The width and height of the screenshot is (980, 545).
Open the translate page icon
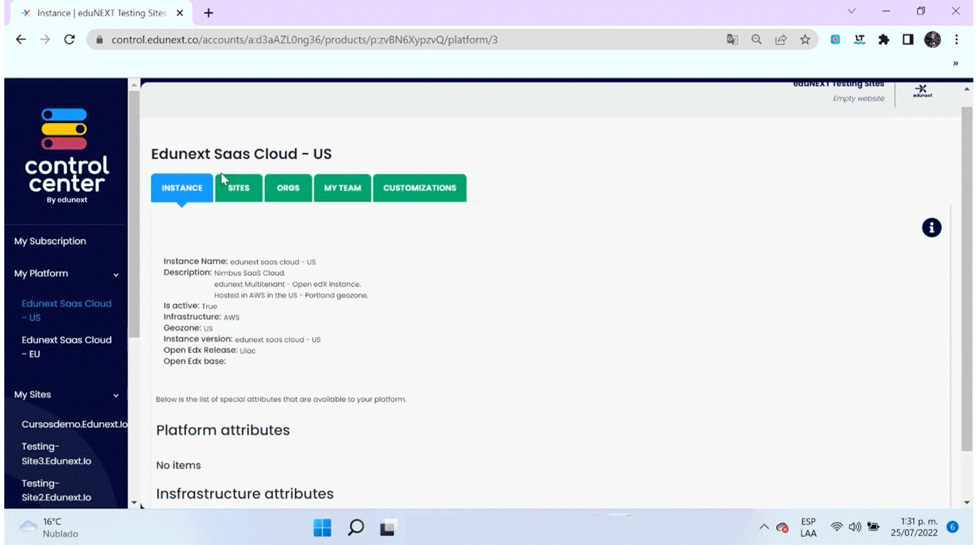coord(732,39)
